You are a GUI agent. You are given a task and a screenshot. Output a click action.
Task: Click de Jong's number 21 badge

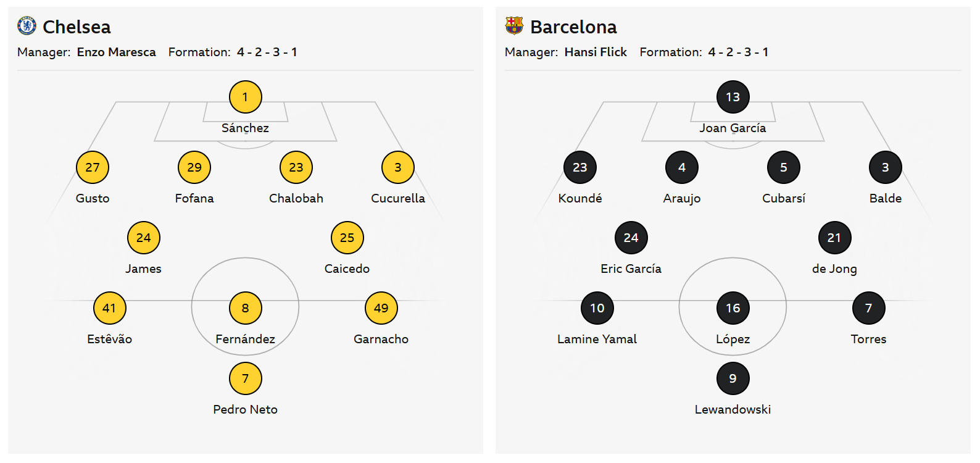(834, 238)
